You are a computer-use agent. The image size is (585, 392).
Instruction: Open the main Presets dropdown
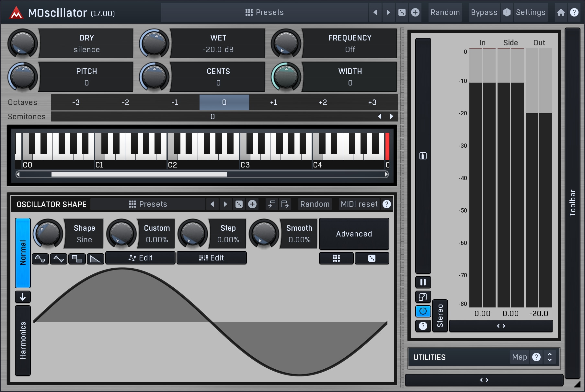(264, 12)
